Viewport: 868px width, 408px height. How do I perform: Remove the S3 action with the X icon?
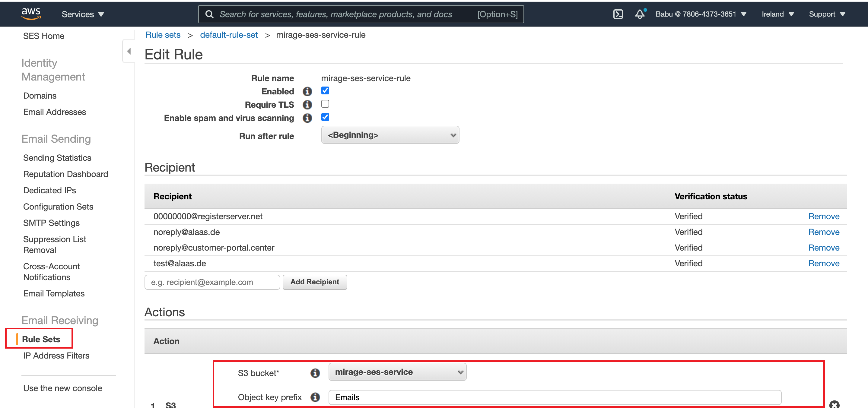[834, 404]
